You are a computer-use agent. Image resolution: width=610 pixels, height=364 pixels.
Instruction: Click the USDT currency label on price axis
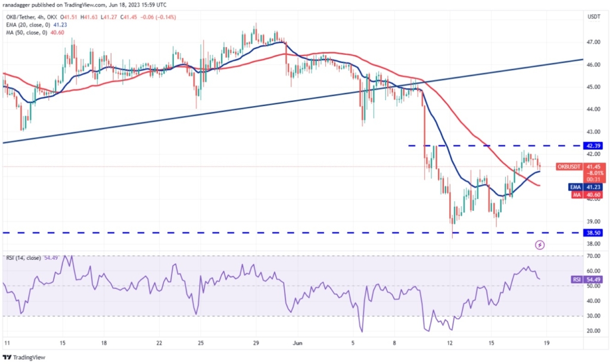tap(594, 17)
